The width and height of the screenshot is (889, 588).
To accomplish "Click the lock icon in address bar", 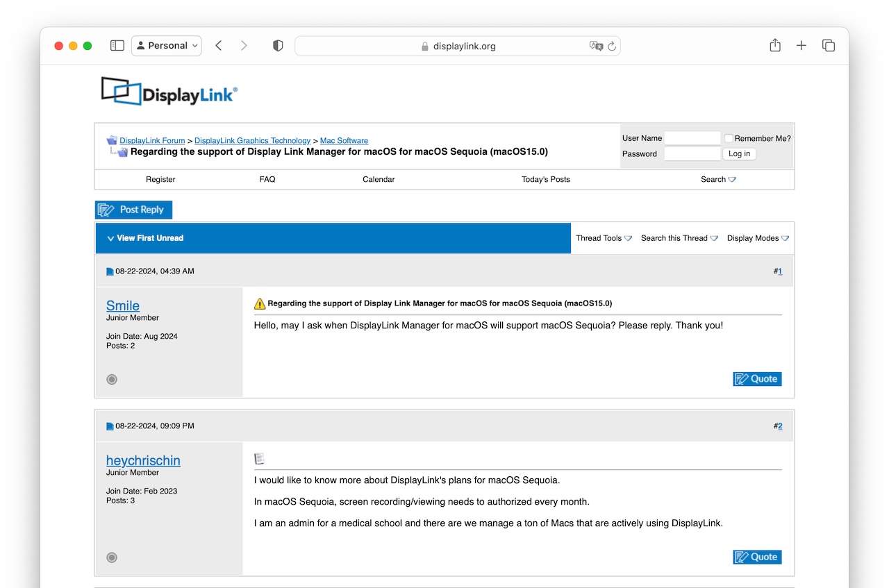I will tap(426, 47).
